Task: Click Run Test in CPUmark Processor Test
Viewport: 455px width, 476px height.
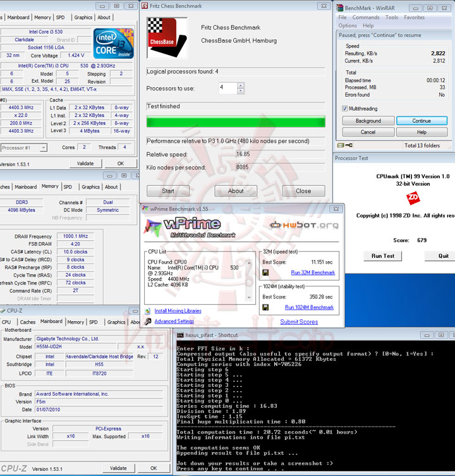Action: [x=383, y=256]
